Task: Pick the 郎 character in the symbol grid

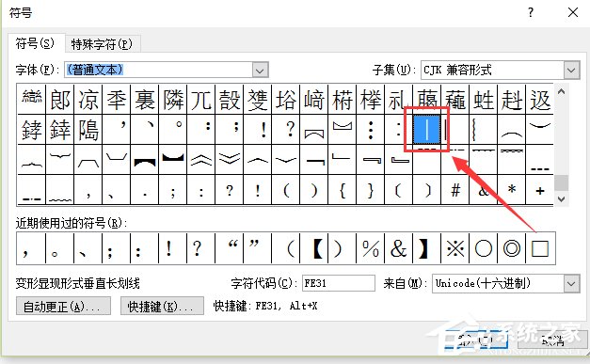Action: (x=60, y=100)
